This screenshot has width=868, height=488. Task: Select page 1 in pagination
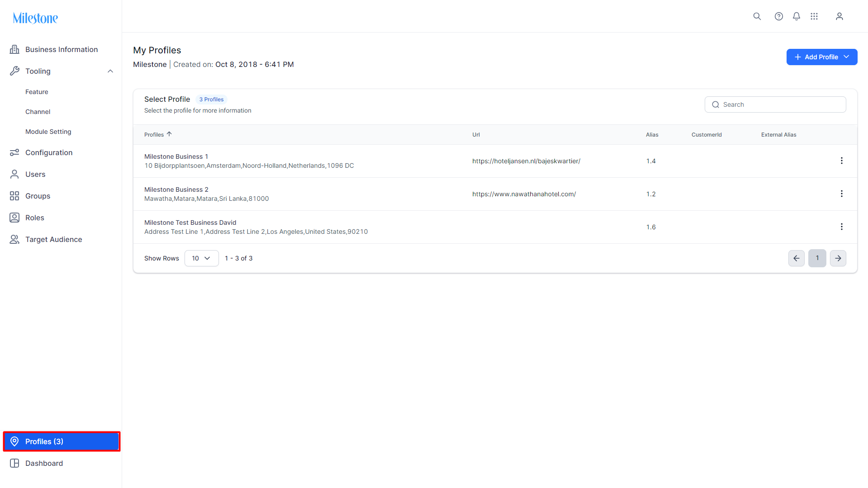point(817,258)
